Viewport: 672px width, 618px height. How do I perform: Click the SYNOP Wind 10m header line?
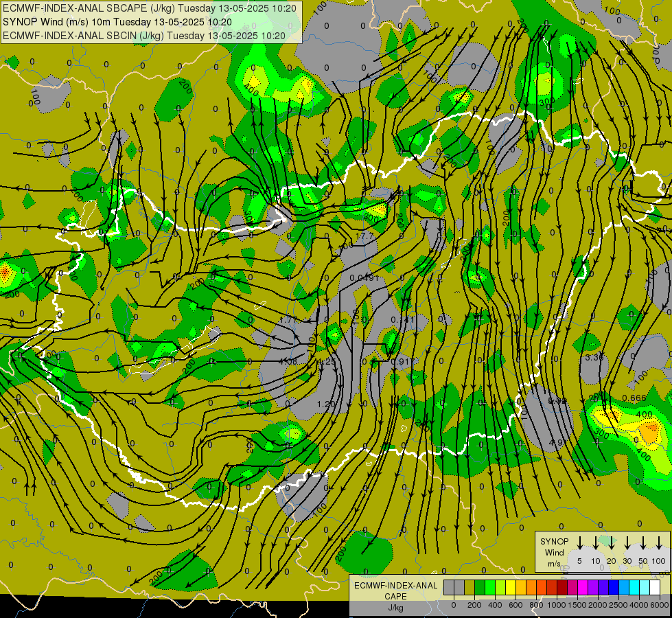click(117, 22)
